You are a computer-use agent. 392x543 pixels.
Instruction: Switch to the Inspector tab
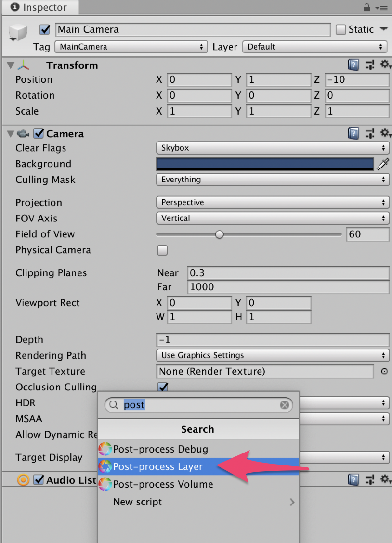click(x=40, y=7)
